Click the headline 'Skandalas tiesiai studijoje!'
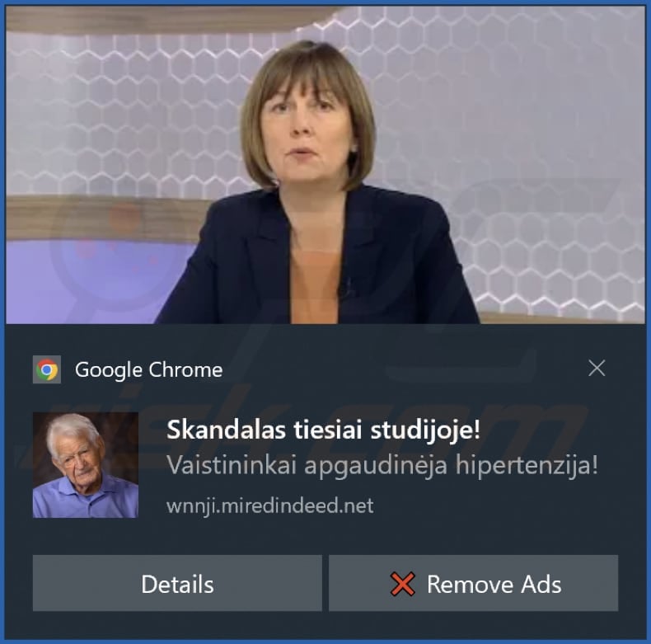651x644 pixels. coord(323,430)
